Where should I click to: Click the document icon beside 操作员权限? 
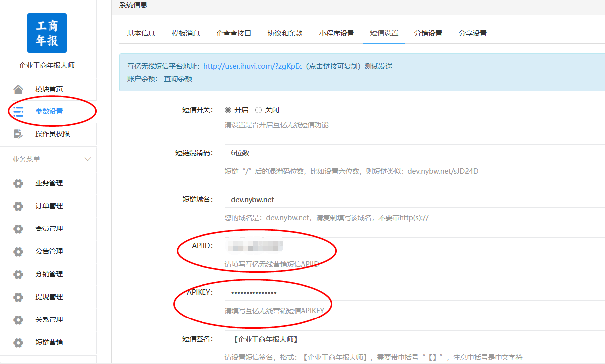tap(18, 134)
